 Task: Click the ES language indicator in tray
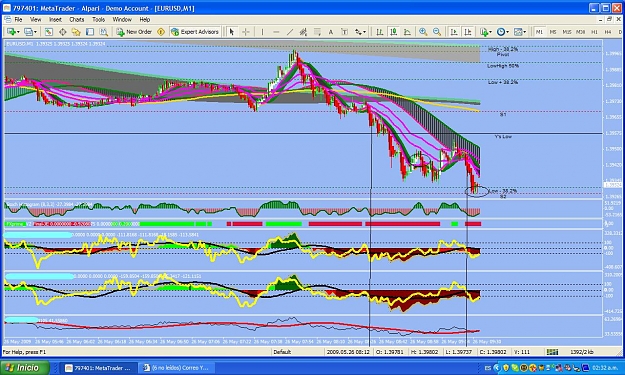(487, 368)
